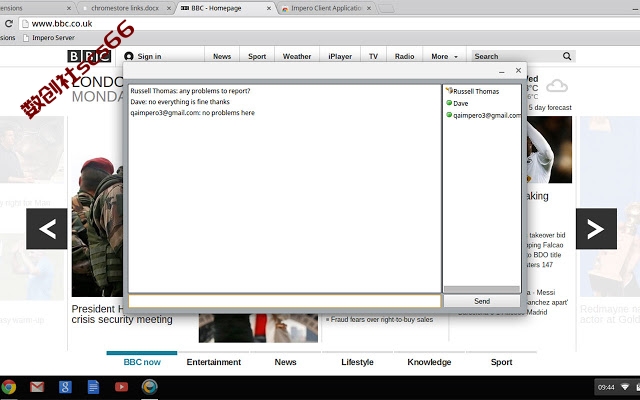Minimize the chat window
Screen dimensions: 640x400
click(x=502, y=71)
